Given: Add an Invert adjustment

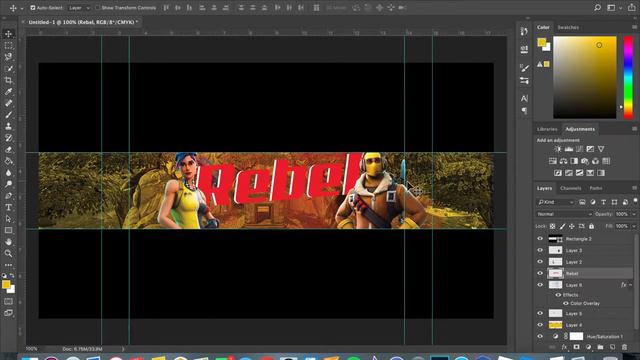Looking at the screenshot, I should coord(558,173).
